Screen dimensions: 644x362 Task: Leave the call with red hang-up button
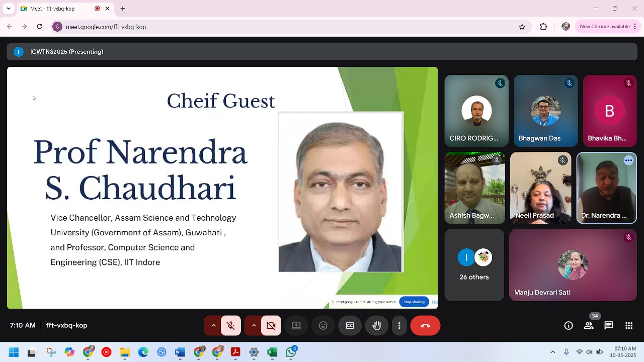pos(425,326)
